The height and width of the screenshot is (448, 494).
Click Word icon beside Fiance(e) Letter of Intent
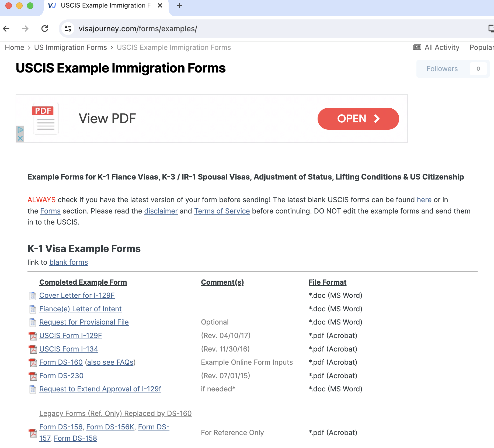(x=33, y=309)
